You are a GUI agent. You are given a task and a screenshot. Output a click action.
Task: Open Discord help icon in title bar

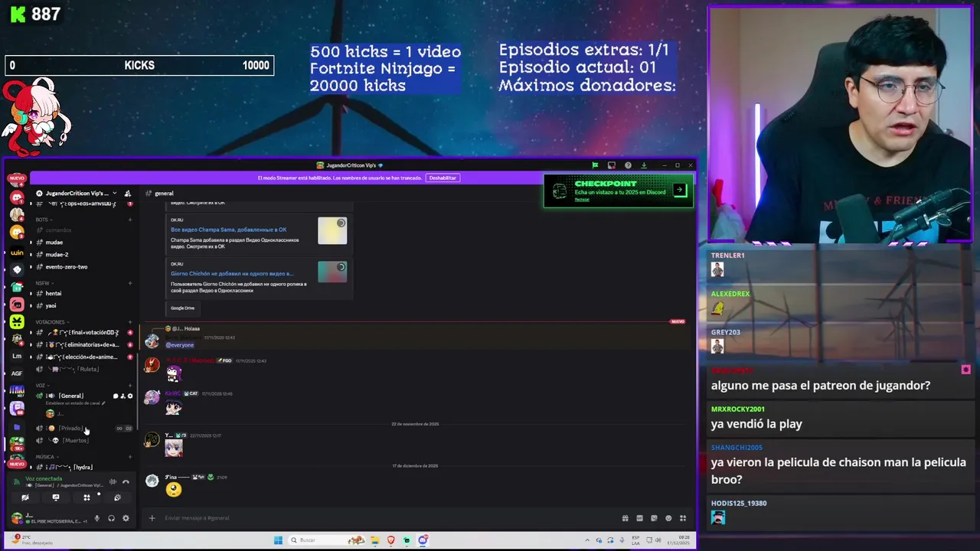[628, 165]
